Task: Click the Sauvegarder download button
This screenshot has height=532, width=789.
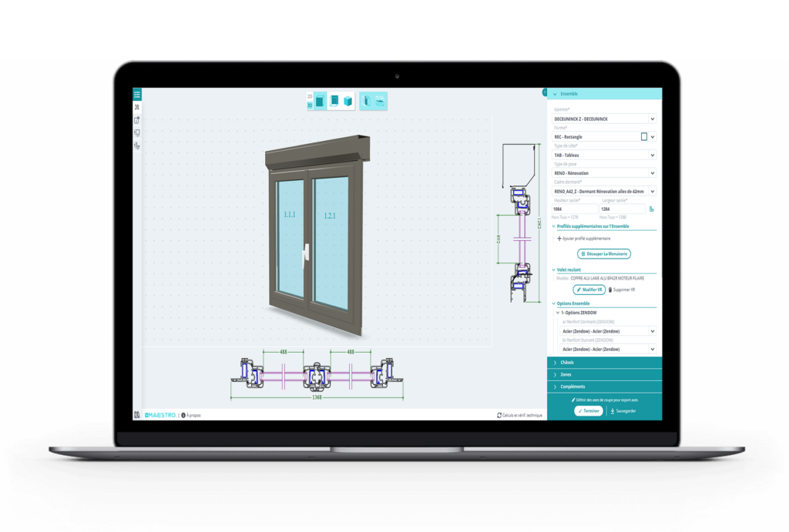Action: click(623, 411)
